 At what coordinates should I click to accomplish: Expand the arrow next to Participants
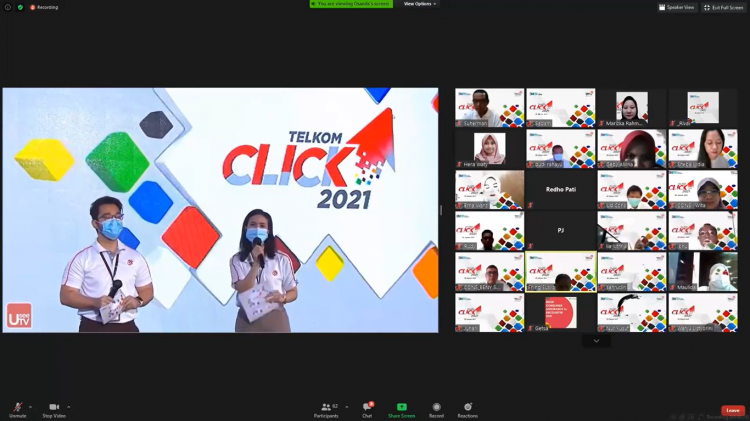[x=347, y=407]
